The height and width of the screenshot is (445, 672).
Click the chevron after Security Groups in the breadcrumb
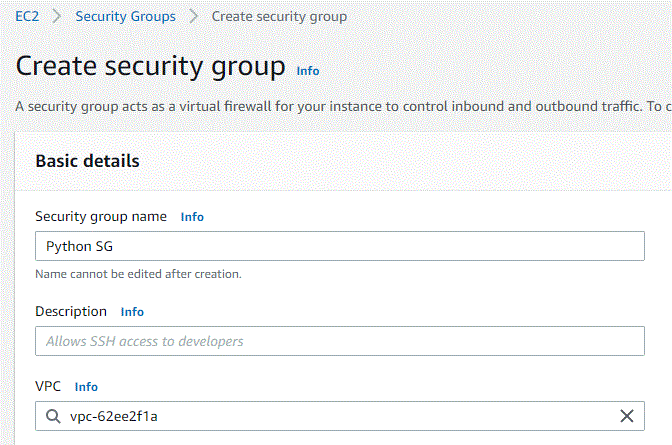(193, 17)
